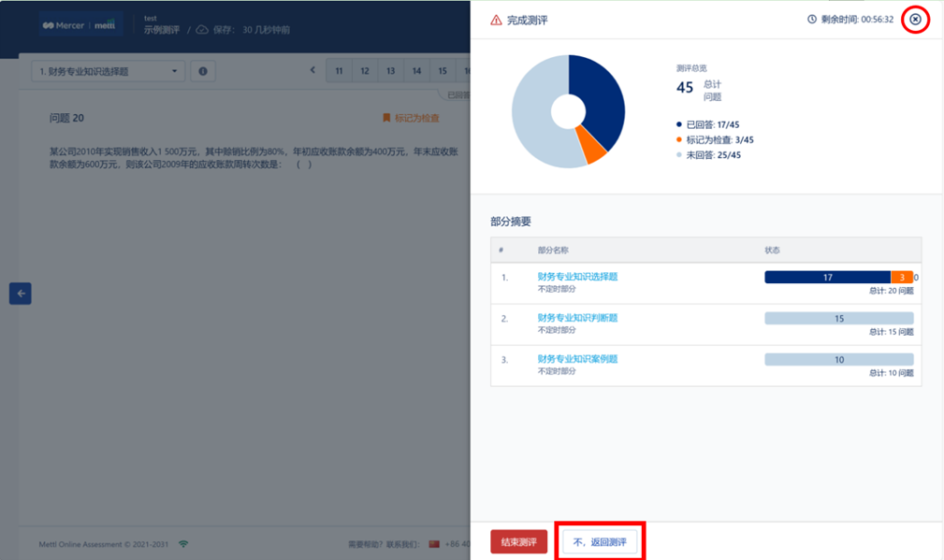Select question 12 in the navigator
This screenshot has width=944, height=560.
(x=365, y=71)
